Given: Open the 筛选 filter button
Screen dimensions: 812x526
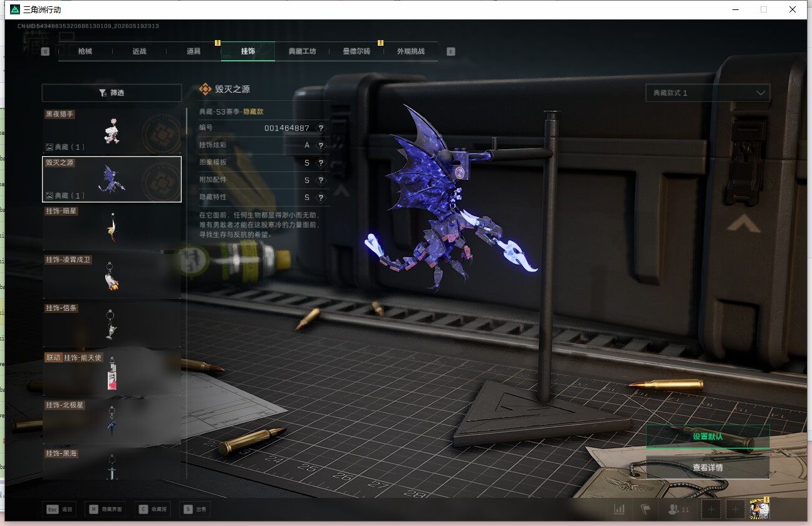Looking at the screenshot, I should point(112,93).
